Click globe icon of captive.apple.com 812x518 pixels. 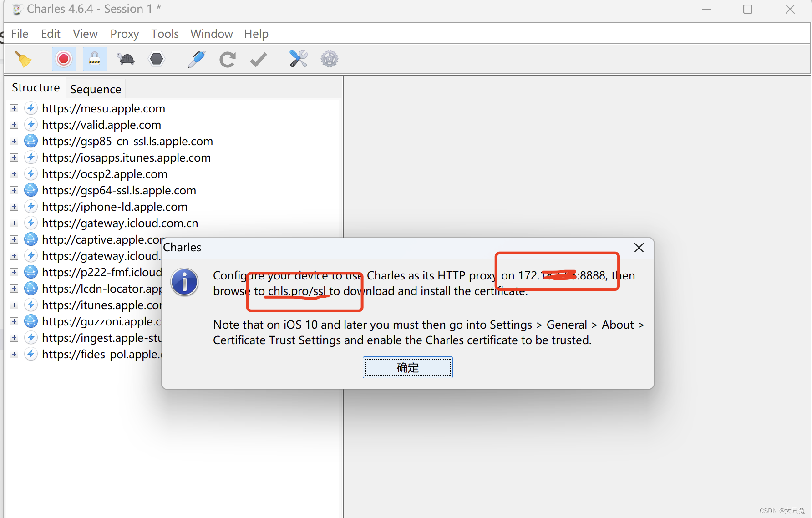(31, 239)
